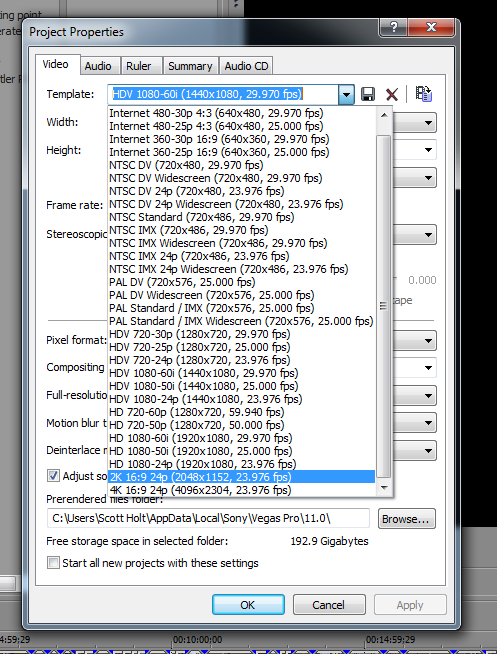Click Browse for the prerendered files folder
This screenshot has height=654, width=497.
click(x=407, y=519)
